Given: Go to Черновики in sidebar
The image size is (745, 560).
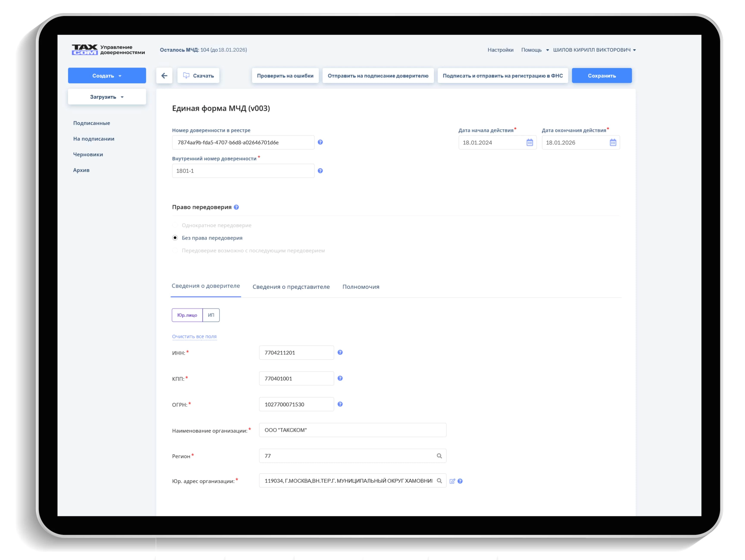Looking at the screenshot, I should coord(88,155).
